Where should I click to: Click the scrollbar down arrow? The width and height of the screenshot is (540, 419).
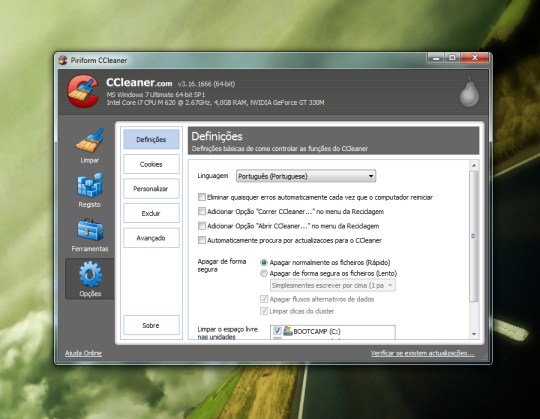(474, 334)
